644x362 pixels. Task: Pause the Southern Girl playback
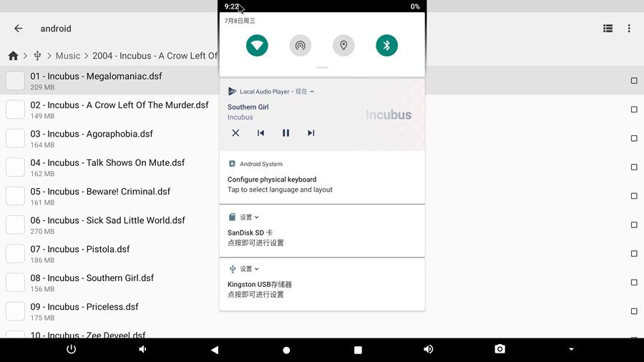[x=286, y=133]
